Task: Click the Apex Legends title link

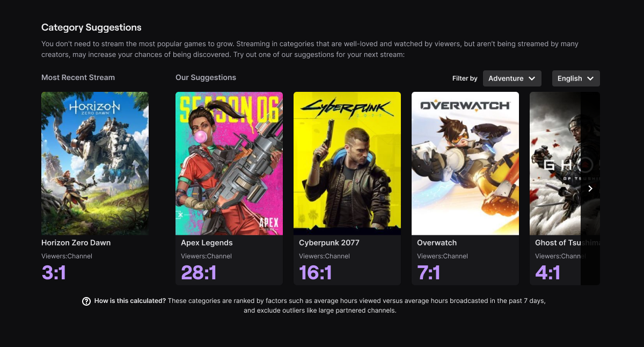Action: [207, 243]
